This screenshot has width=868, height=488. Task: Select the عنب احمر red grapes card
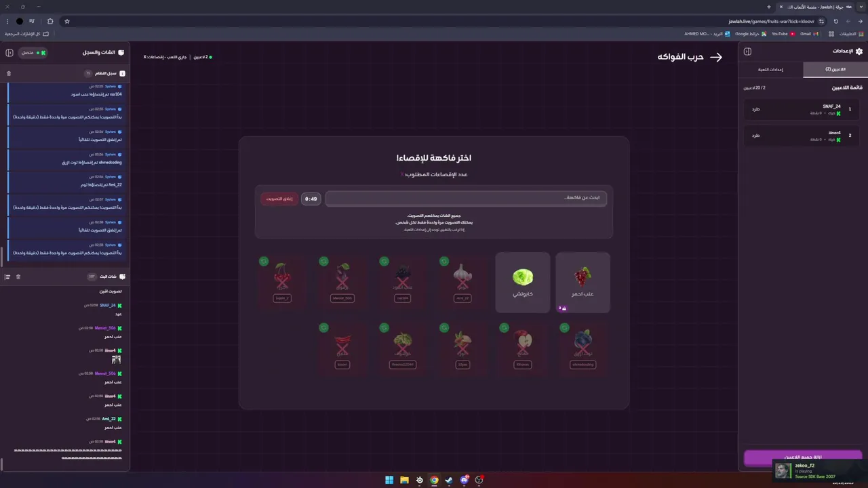coord(583,283)
